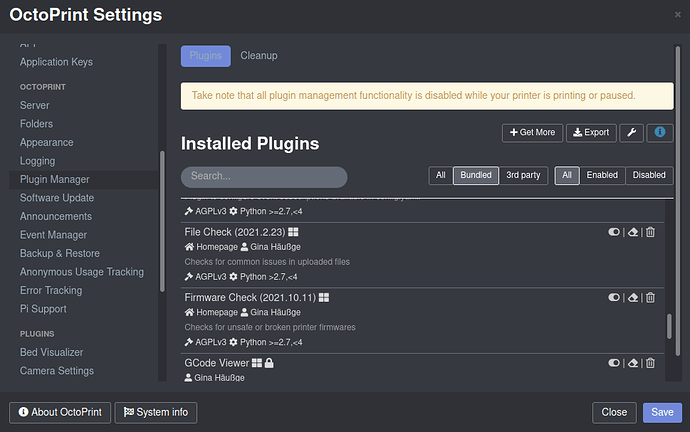Click the main settings pane scrollbar
Image resolution: width=690 pixels, height=432 pixels.
click(678, 201)
